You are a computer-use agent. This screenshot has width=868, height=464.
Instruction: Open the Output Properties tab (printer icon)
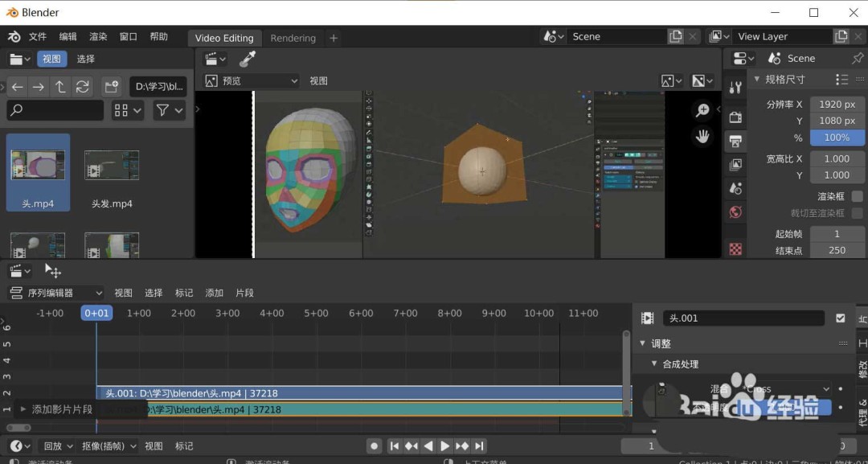[735, 141]
